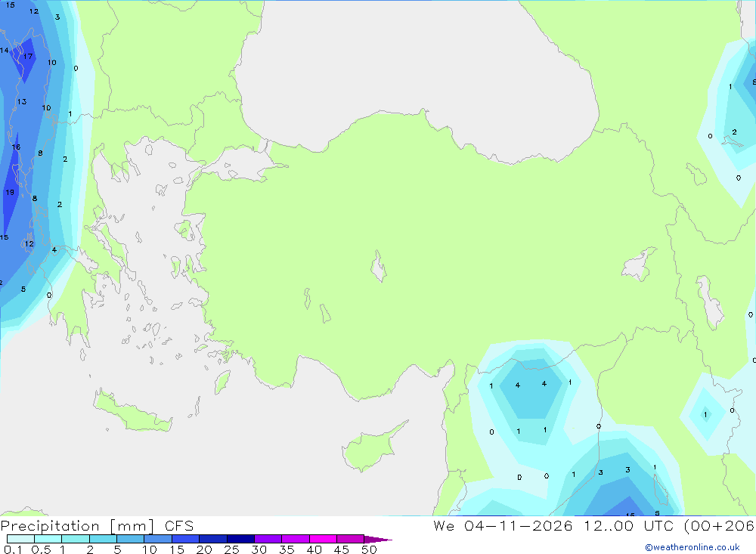Click the legend label '20'
The image size is (756, 554).
[204, 549]
